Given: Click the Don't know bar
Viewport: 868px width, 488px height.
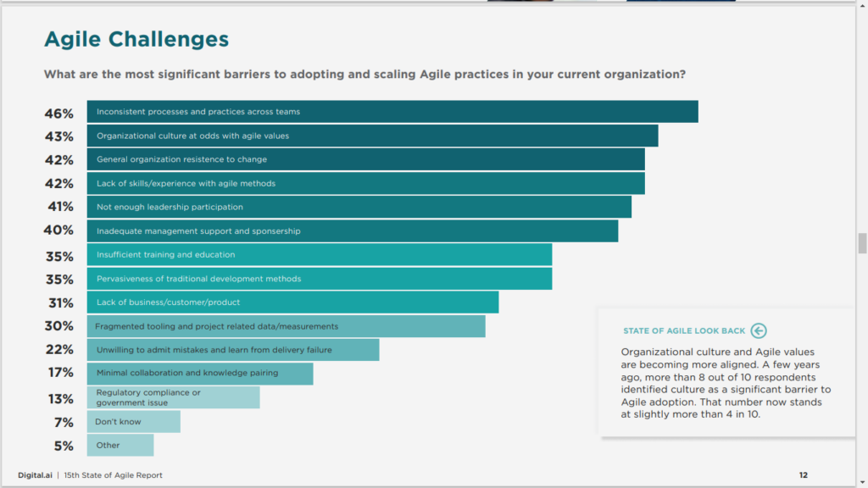Looking at the screenshot, I should (133, 422).
